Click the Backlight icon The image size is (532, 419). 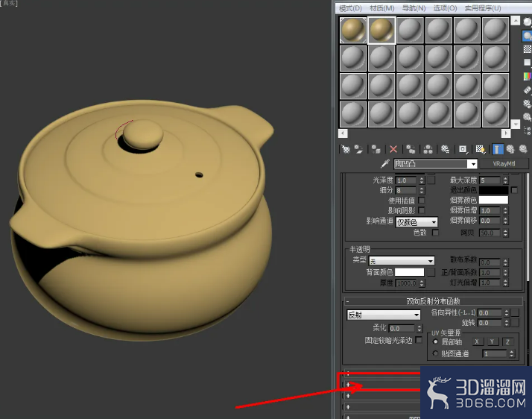pyautogui.click(x=527, y=36)
